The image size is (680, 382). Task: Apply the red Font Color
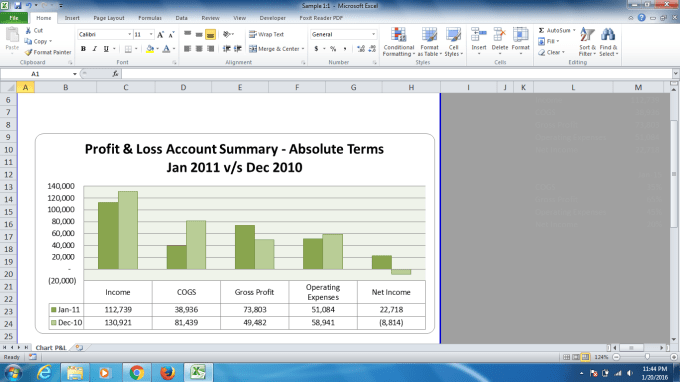tap(166, 49)
